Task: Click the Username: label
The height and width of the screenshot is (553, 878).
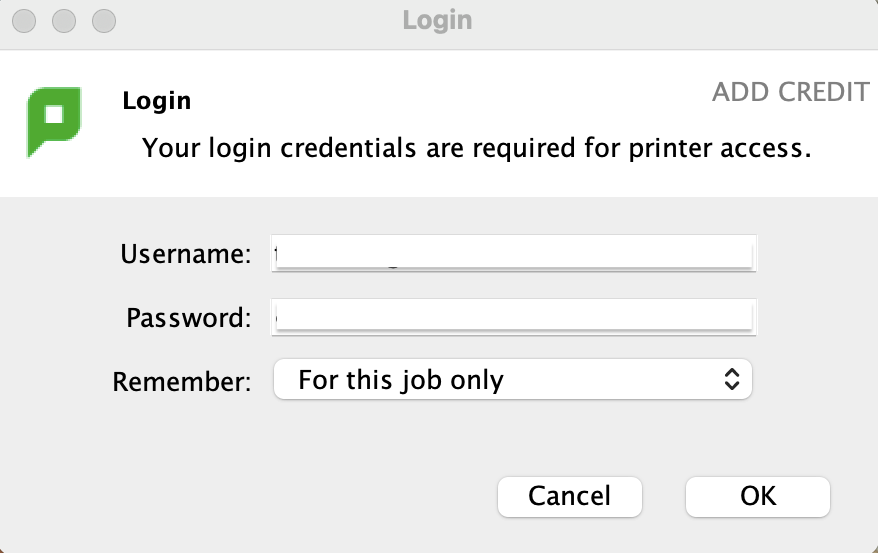Action: (x=186, y=254)
